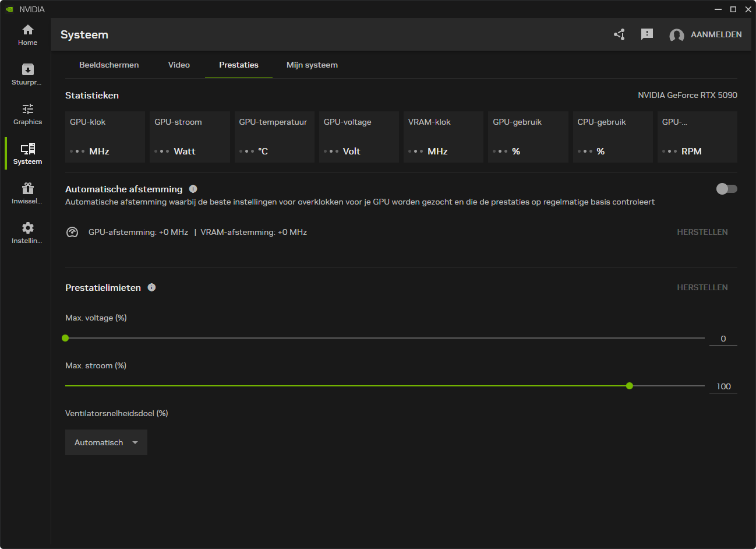Screen dimensions: 756x549
Task: Click HERSTELLEN for Prestatielimieten
Action: [x=702, y=287]
